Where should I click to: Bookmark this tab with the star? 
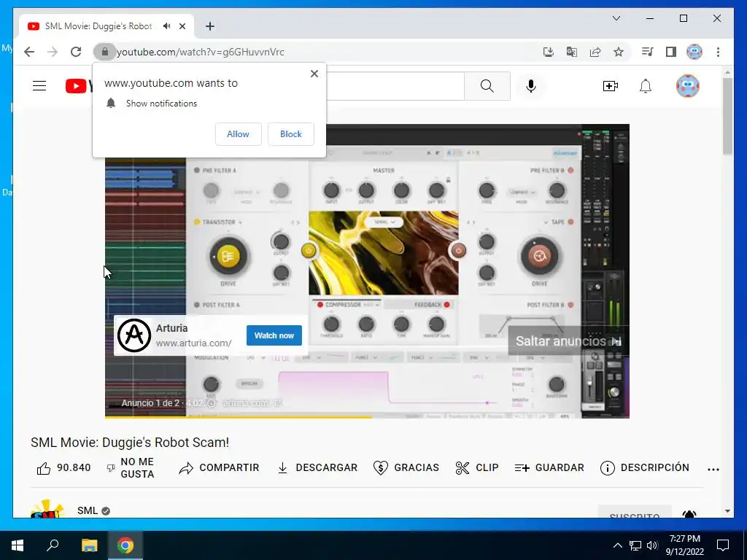(x=619, y=52)
